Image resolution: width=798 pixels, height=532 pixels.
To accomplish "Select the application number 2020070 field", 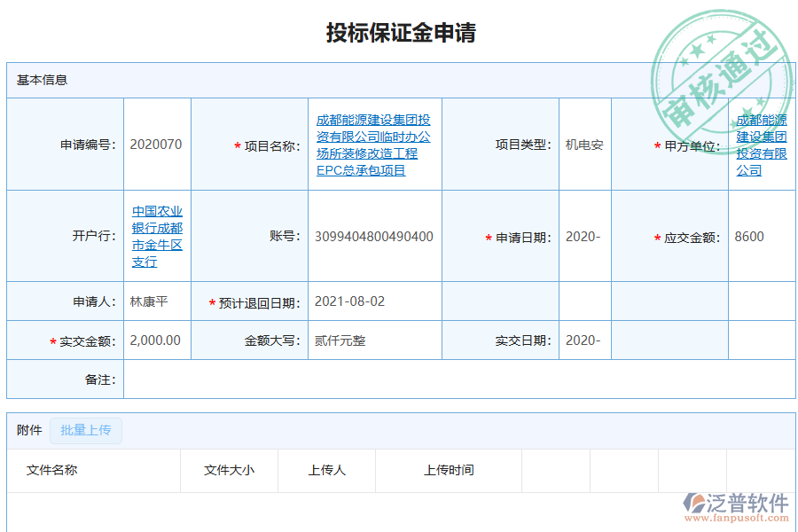I will tap(155, 145).
